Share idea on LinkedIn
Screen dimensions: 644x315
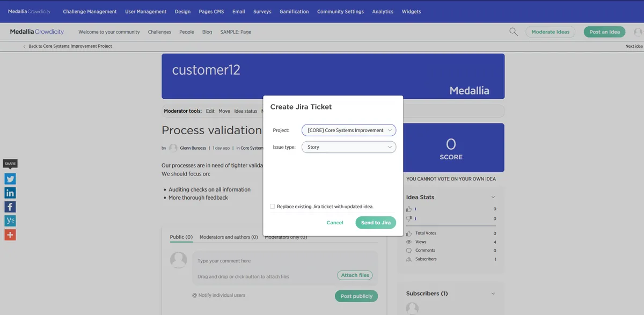click(x=10, y=193)
